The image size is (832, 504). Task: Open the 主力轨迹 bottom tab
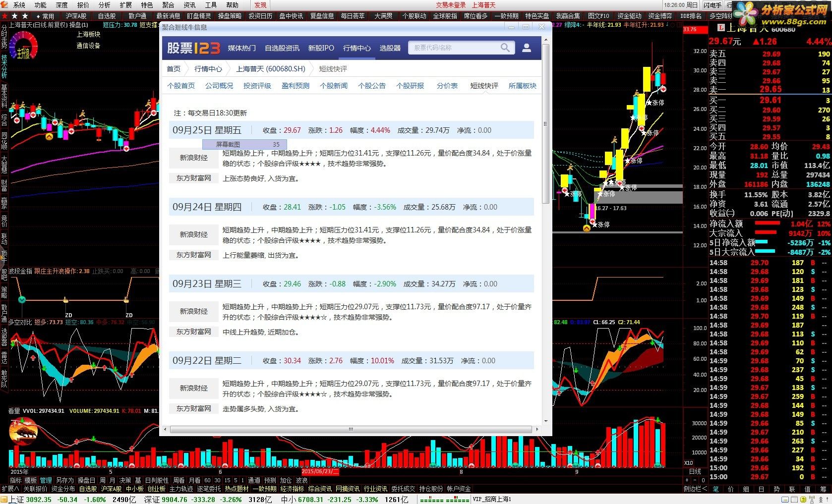tap(181, 489)
